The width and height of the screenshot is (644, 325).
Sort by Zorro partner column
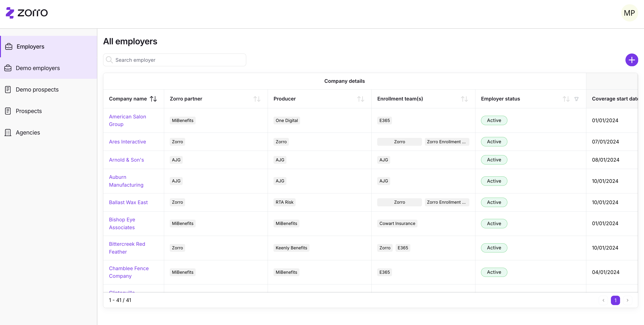[x=257, y=99]
